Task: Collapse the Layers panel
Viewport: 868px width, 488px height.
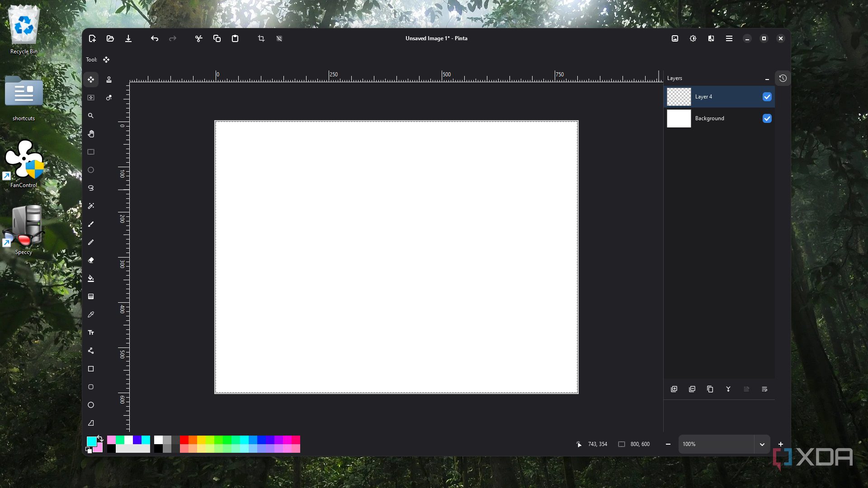Action: coord(767,79)
